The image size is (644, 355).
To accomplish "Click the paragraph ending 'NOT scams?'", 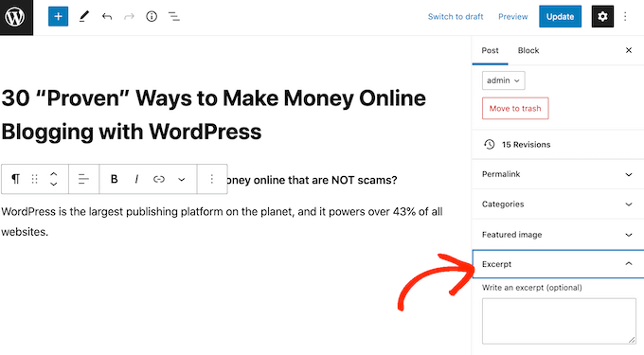I will pos(313,180).
